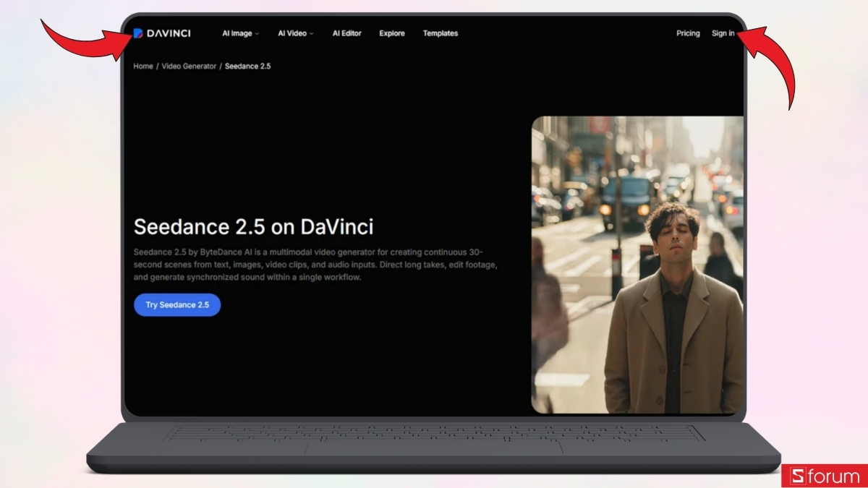Viewport: 868px width, 488px height.
Task: Open Video Generator breadcrumb link
Action: 189,66
